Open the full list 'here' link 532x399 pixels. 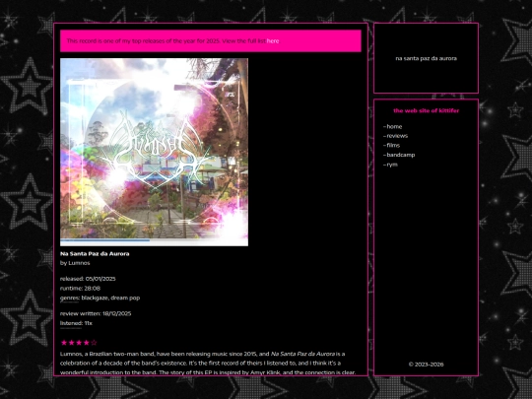(273, 41)
